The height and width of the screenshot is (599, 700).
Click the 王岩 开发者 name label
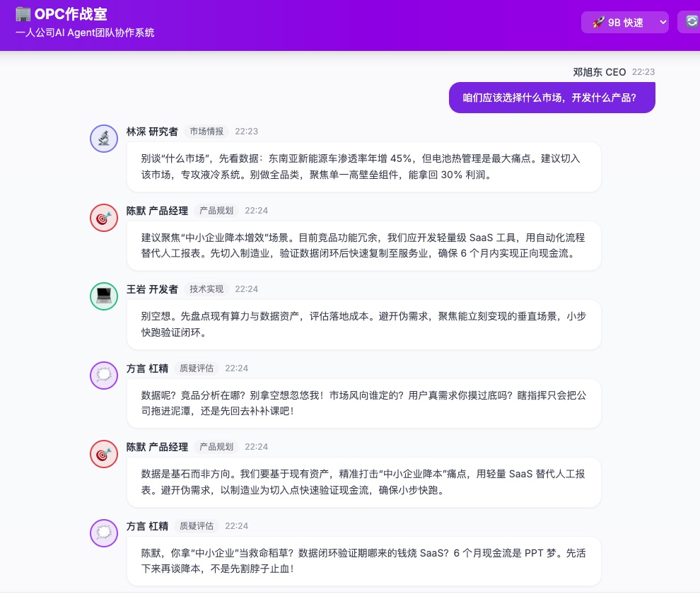pos(152,289)
